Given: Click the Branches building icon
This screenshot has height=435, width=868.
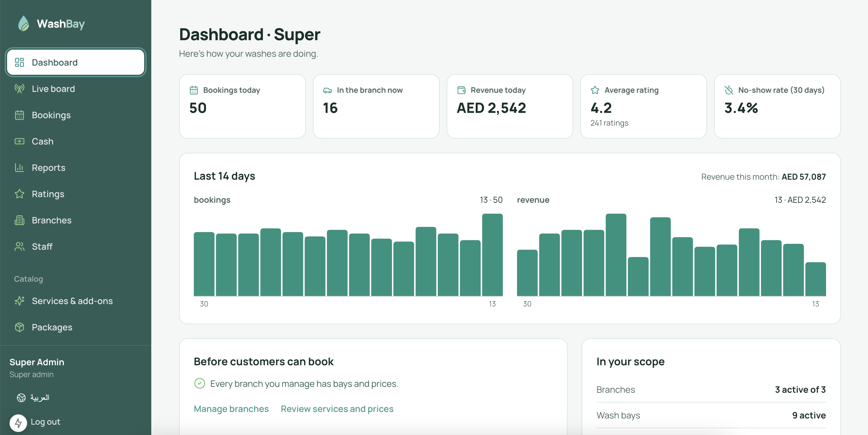Looking at the screenshot, I should (x=19, y=220).
